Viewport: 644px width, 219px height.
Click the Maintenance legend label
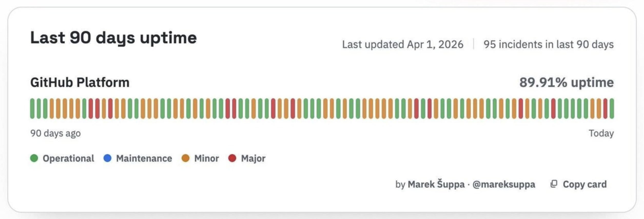(x=144, y=158)
